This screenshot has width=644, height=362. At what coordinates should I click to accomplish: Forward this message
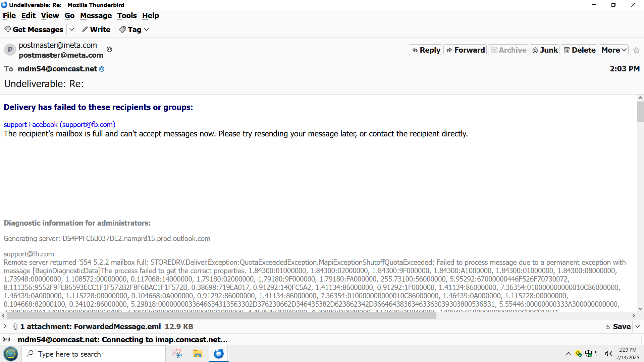click(x=465, y=50)
